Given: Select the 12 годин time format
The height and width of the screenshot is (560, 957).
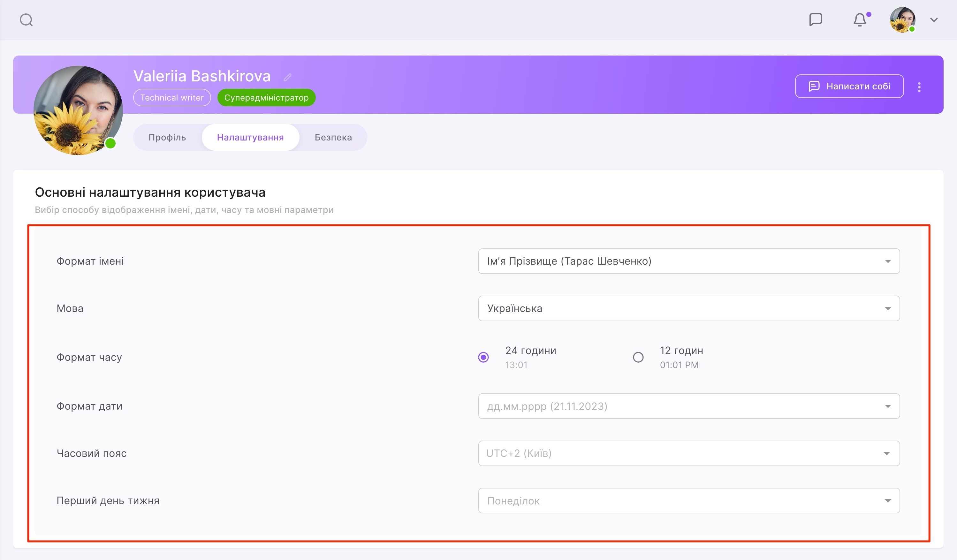Looking at the screenshot, I should coord(638,357).
